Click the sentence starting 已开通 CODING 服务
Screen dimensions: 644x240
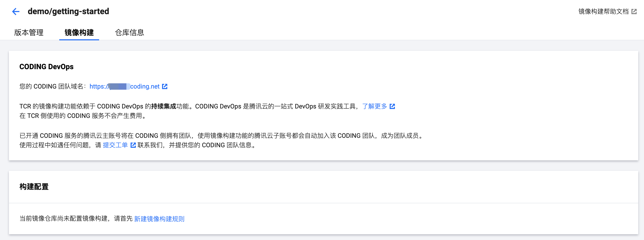[222, 136]
